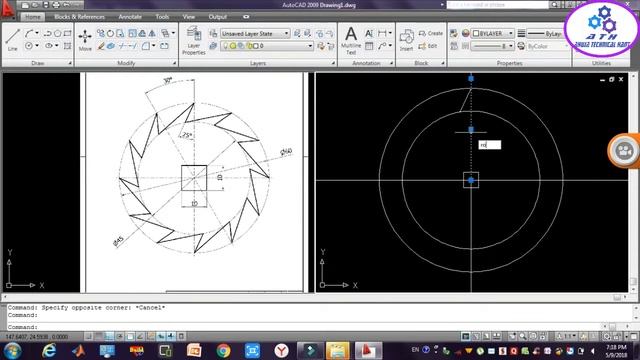The image size is (640, 360).
Task: Toggle Lineweight display in status bar
Action: [171, 336]
